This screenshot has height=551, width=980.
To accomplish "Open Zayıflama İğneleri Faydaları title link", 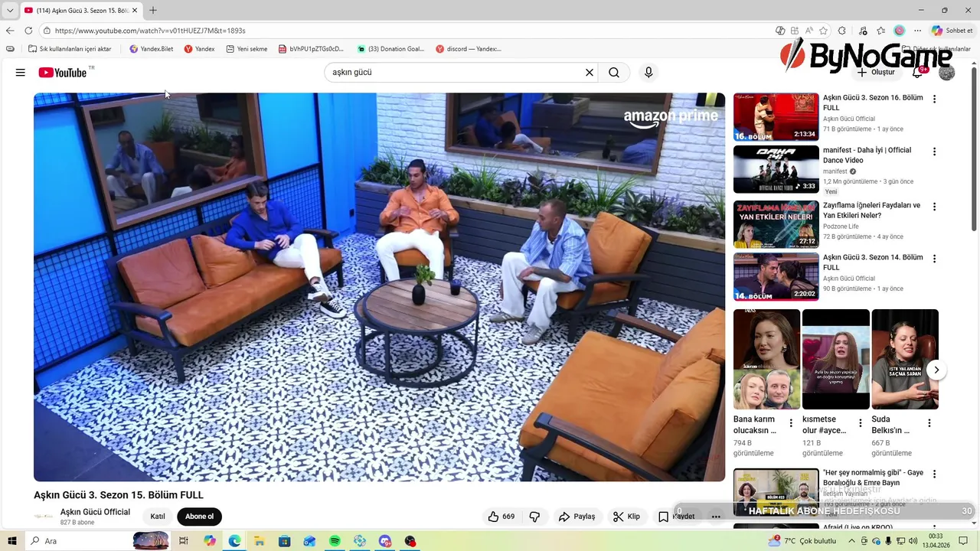I will pyautogui.click(x=871, y=210).
